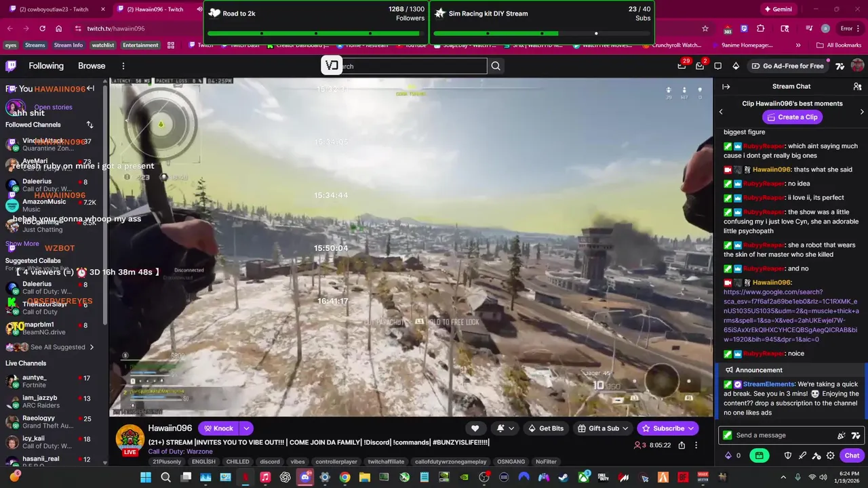Open the user avatar menu
This screenshot has width=868, height=488.
pyautogui.click(x=857, y=66)
